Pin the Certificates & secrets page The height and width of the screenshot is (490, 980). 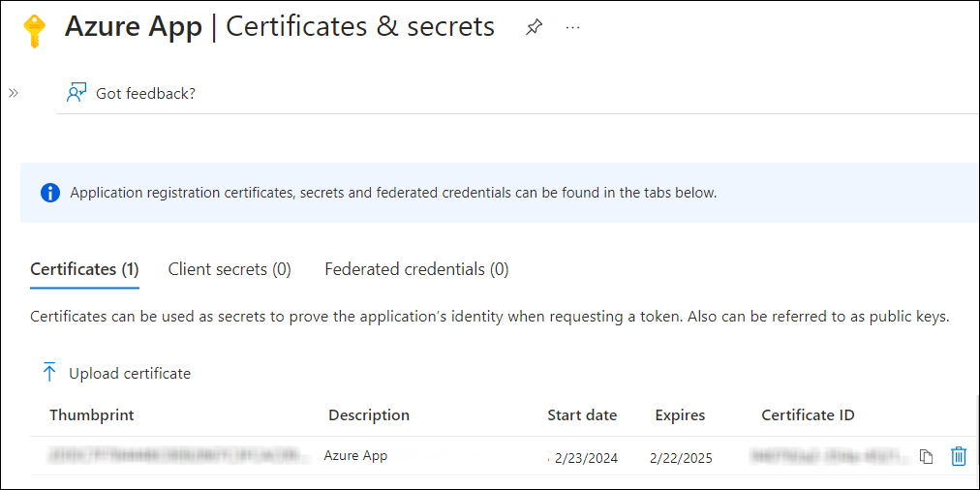click(x=534, y=27)
